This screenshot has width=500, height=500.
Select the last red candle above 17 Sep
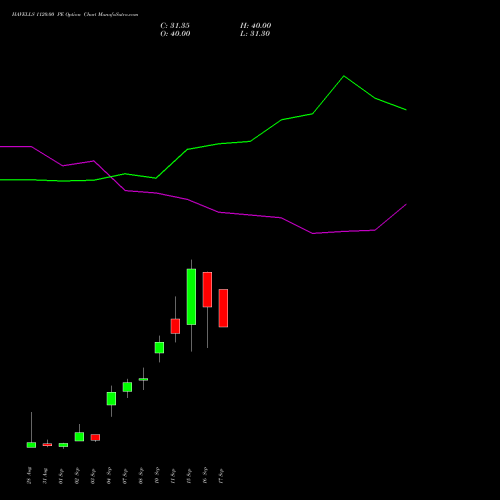[223, 308]
